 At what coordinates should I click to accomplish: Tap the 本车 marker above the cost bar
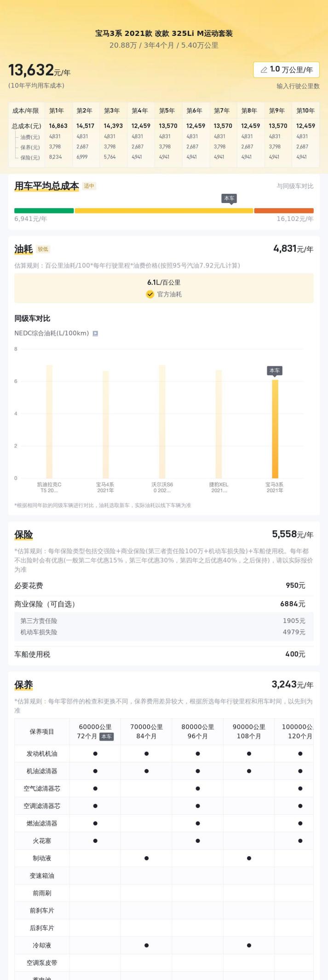[229, 198]
